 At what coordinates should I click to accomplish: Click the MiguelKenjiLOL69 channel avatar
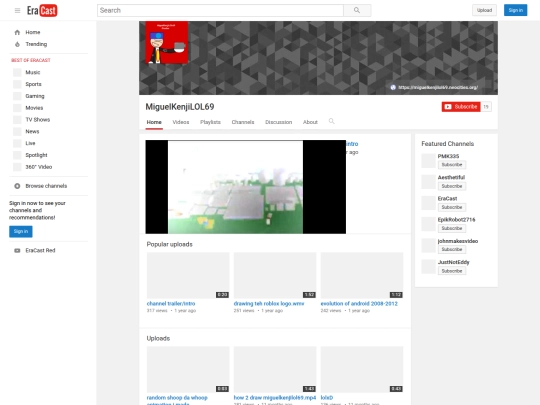(x=167, y=42)
